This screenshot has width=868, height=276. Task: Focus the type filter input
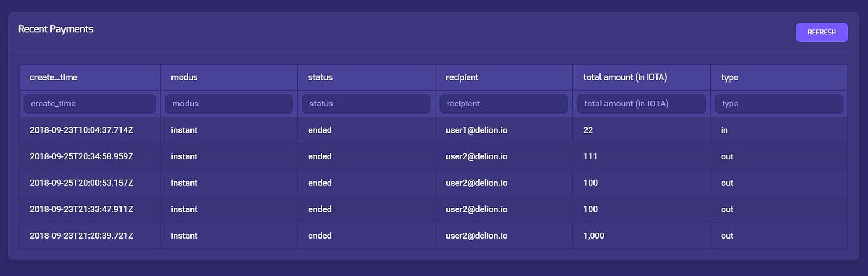coord(778,104)
